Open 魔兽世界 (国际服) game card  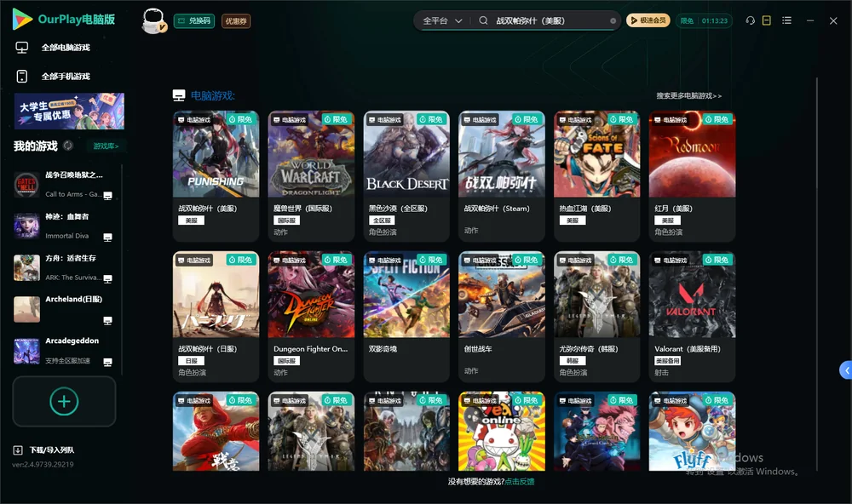311,176
